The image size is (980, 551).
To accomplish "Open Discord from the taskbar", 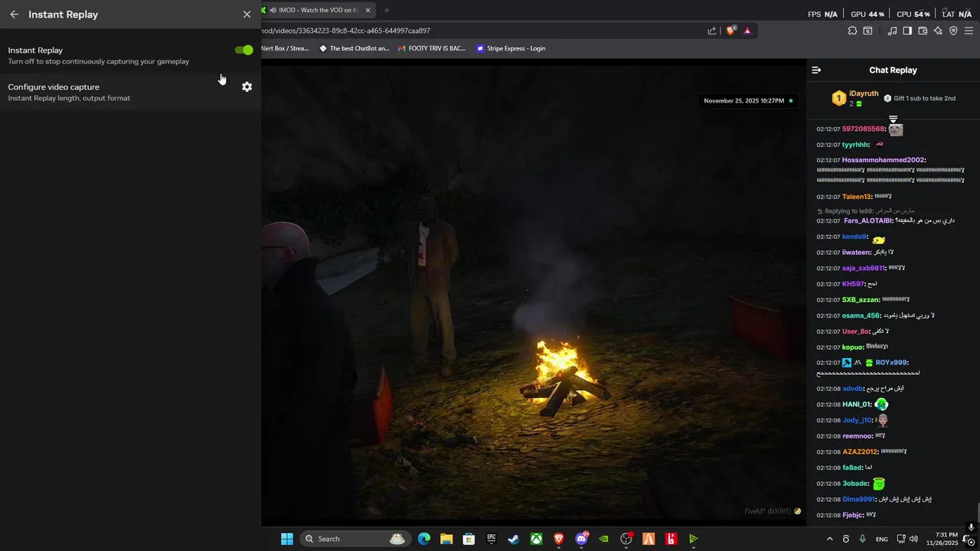I will point(582,539).
